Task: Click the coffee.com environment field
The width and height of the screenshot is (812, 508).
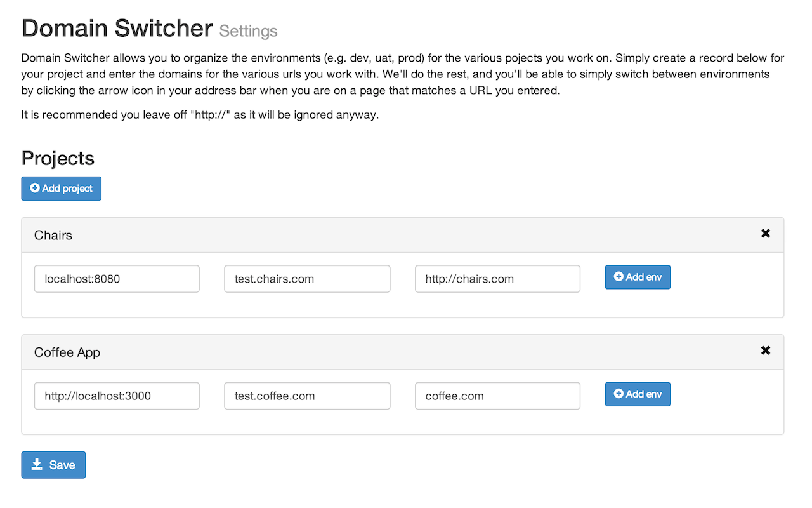Action: (x=497, y=396)
